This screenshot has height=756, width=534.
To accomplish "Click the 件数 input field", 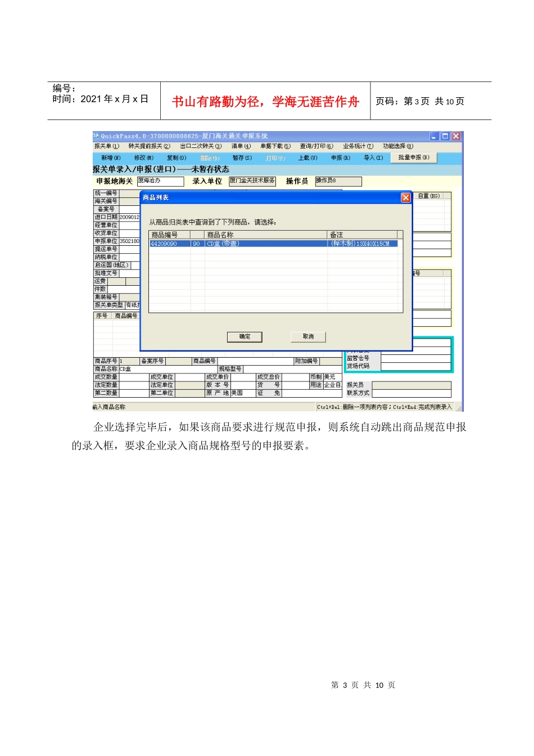I will click(124, 289).
